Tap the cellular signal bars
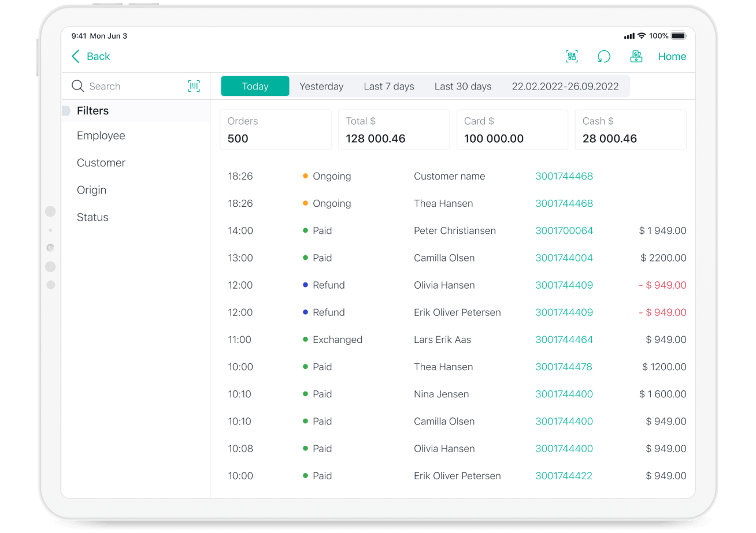Screen dimensions: 756x533 629,36
